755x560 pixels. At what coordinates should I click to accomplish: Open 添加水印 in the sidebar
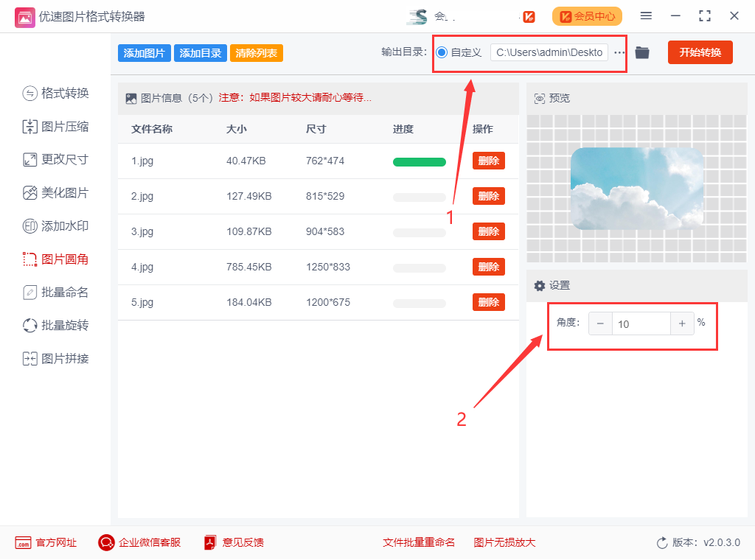point(56,226)
